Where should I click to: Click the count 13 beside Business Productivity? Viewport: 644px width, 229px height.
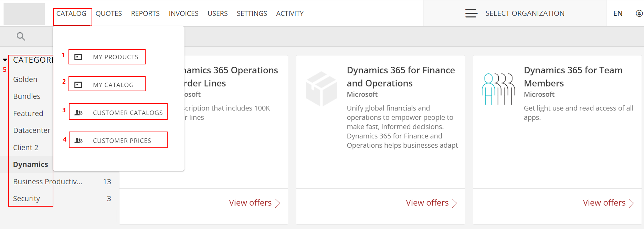pos(107,181)
